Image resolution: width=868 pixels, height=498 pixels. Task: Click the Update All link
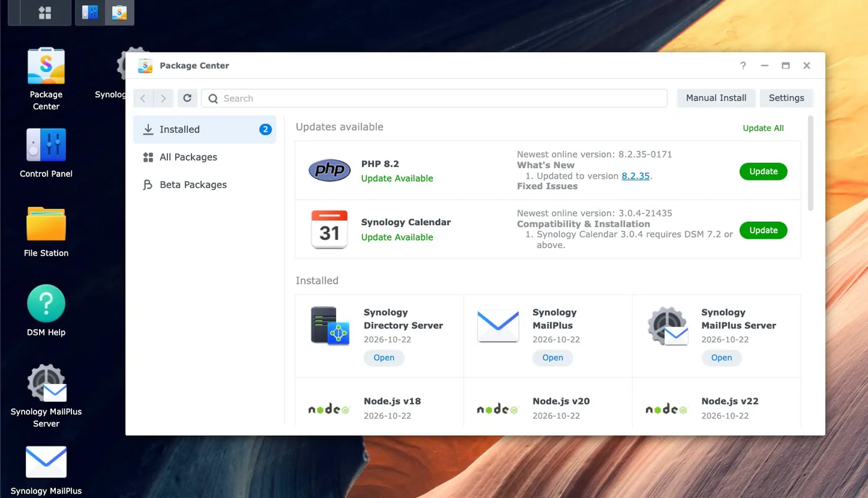763,128
